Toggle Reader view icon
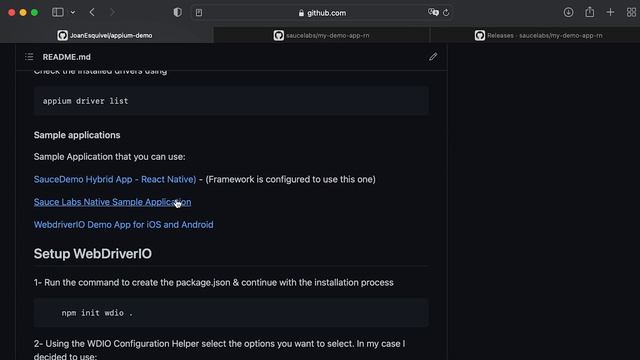The image size is (640, 360). pos(199,13)
